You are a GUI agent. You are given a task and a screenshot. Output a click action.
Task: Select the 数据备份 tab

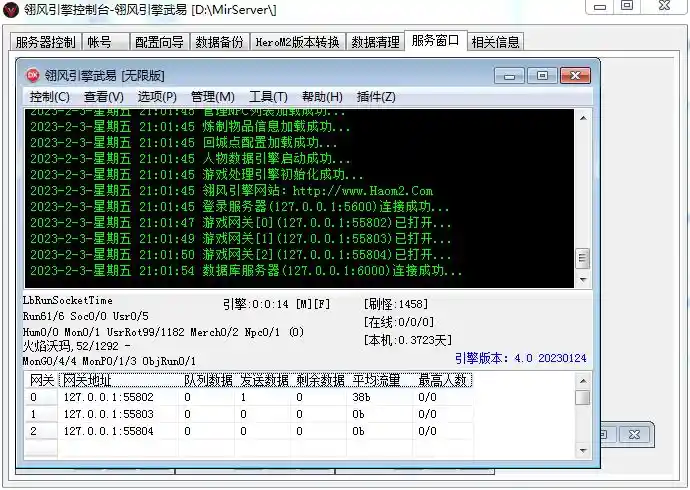[x=220, y=42]
